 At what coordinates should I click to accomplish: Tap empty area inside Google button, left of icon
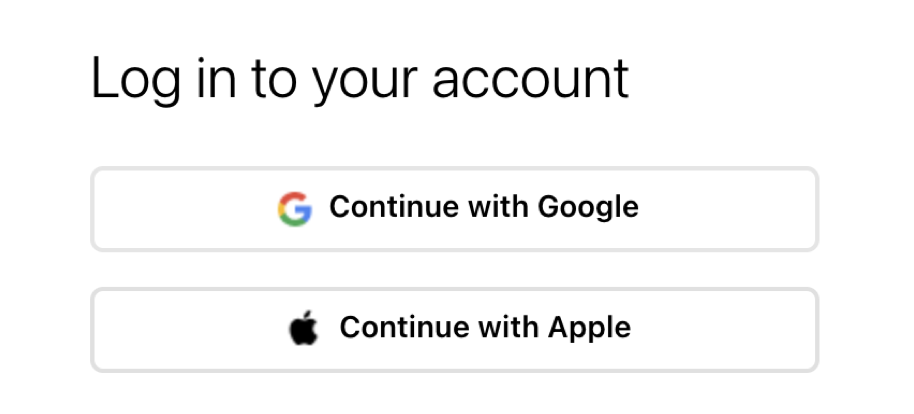(x=184, y=209)
